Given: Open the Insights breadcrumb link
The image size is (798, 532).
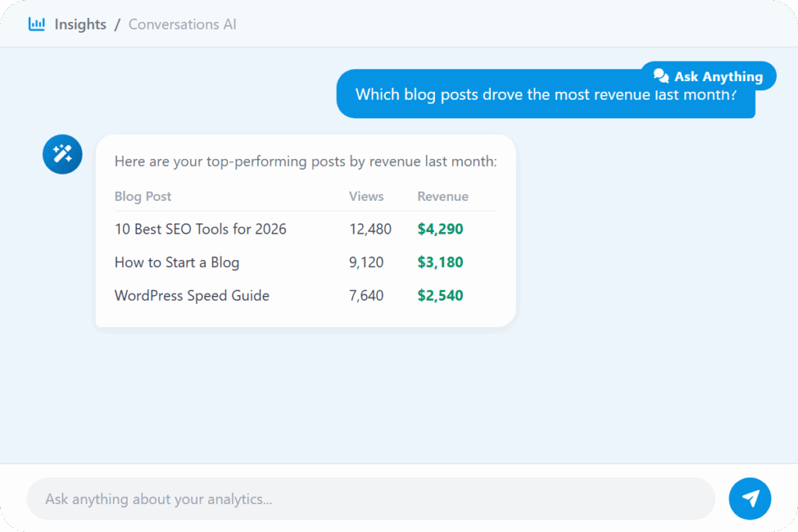Looking at the screenshot, I should click(x=79, y=24).
